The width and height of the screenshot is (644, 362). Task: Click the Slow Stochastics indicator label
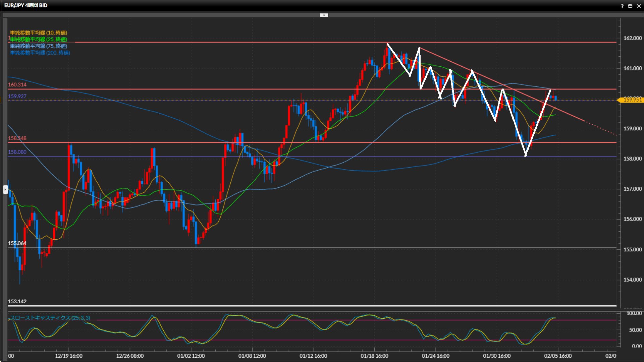pyautogui.click(x=50, y=318)
